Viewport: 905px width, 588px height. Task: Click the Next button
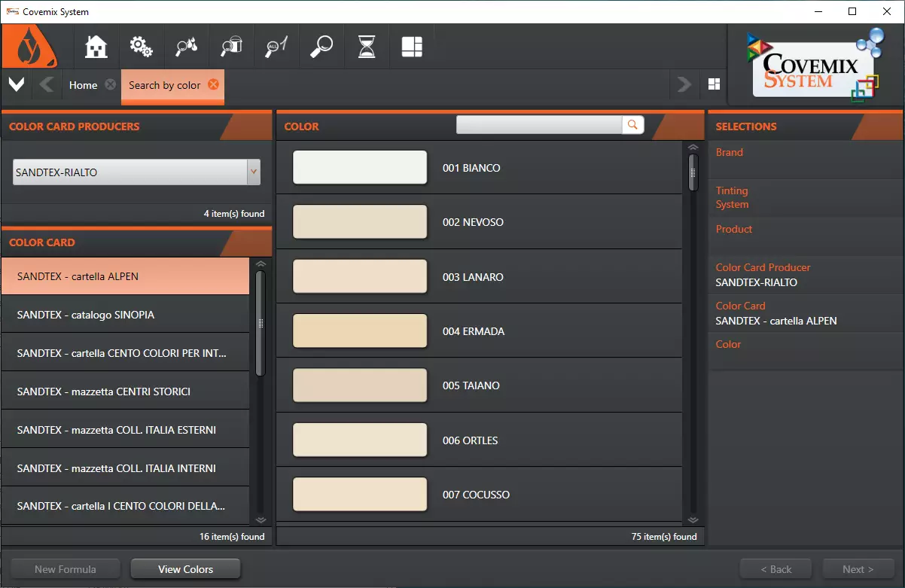[858, 569]
